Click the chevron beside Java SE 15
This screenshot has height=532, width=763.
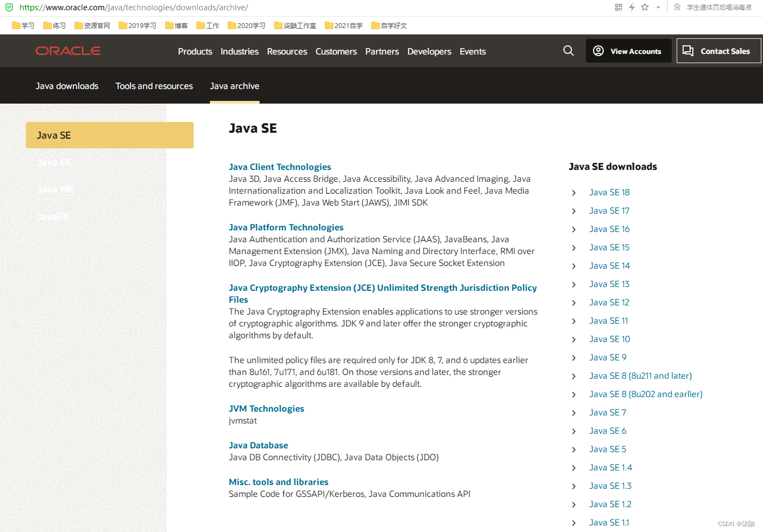pos(574,248)
